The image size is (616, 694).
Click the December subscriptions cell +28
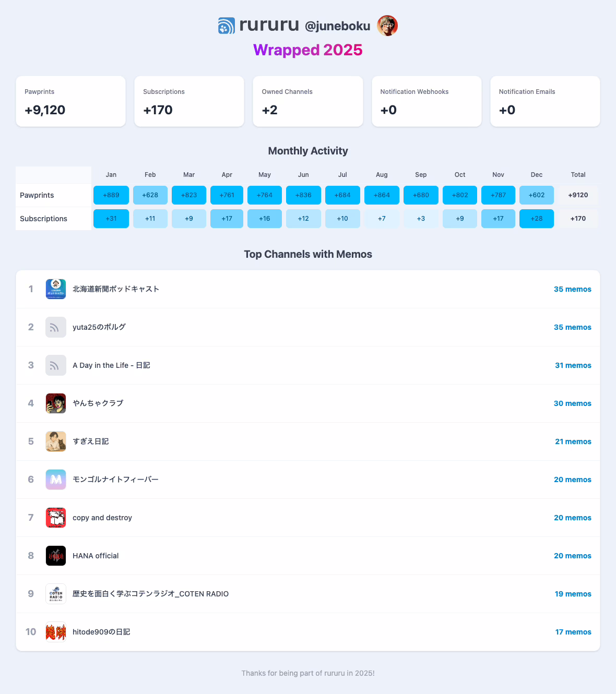[x=537, y=219]
